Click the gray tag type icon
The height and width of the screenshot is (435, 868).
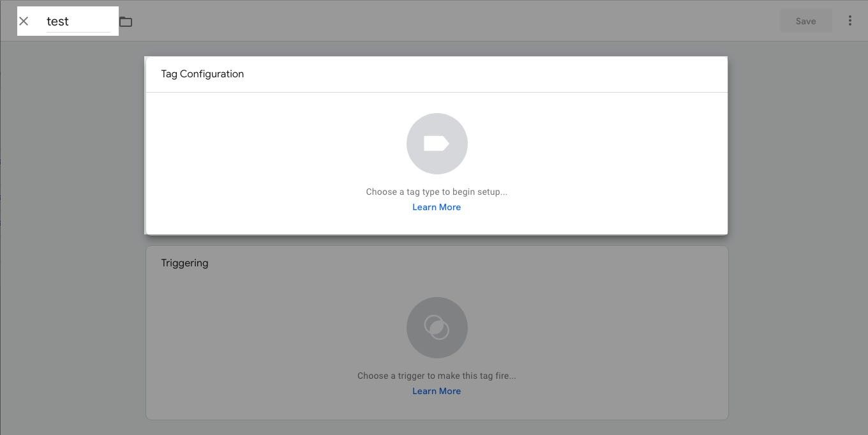point(437,144)
